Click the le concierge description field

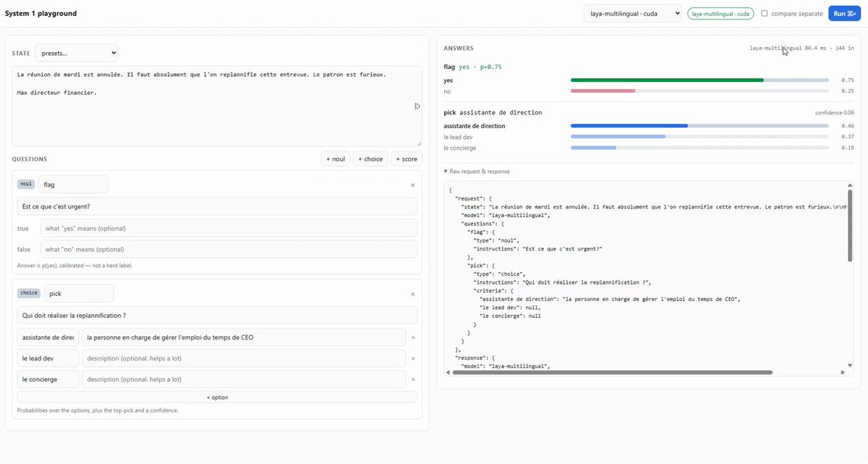click(244, 379)
